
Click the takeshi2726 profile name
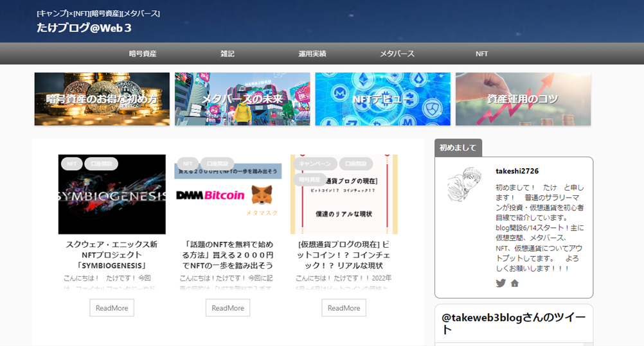pos(517,171)
